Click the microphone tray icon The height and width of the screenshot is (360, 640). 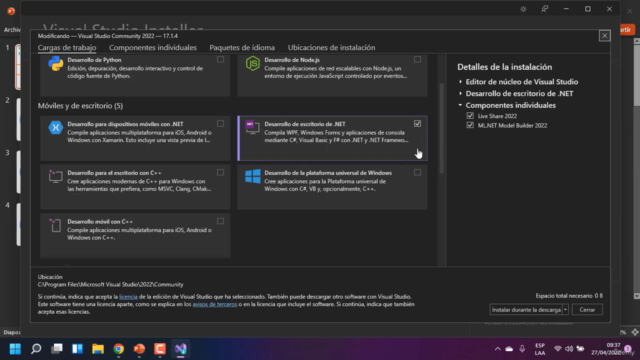(x=522, y=349)
